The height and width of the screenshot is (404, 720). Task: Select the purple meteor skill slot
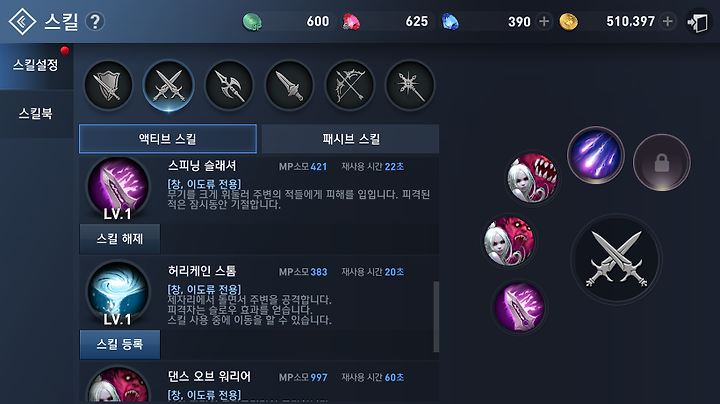596,155
